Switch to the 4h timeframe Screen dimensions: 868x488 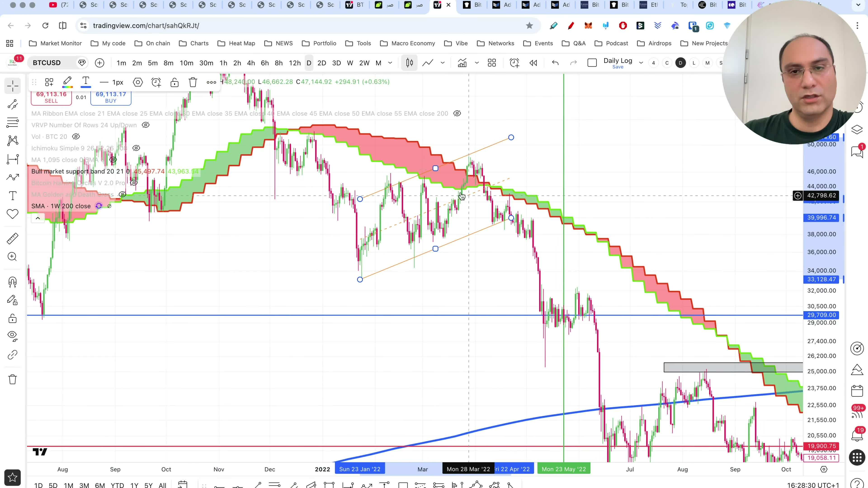coord(251,63)
